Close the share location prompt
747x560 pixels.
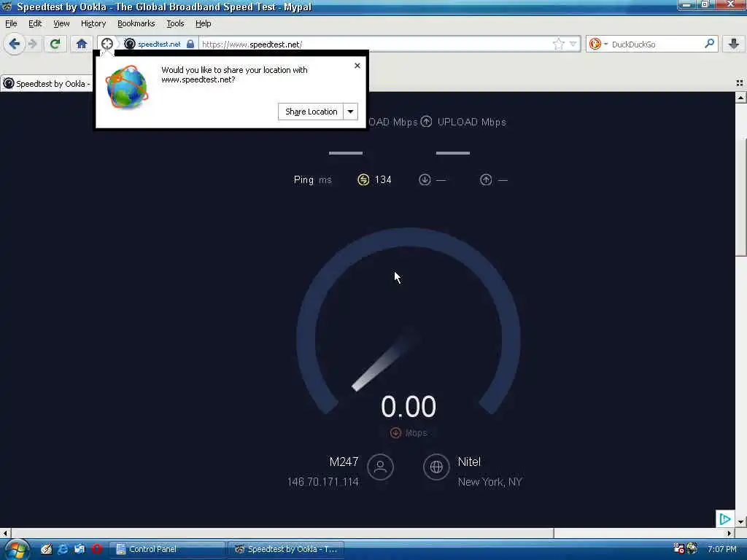357,66
